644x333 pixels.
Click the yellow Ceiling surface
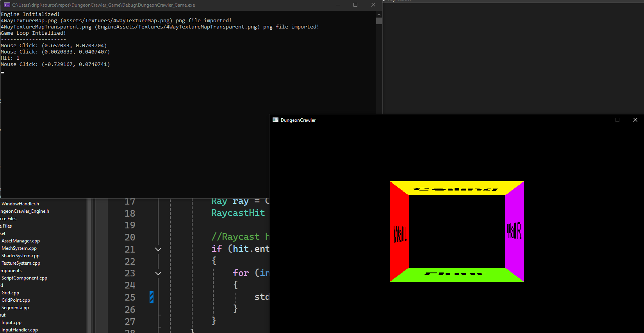click(457, 188)
